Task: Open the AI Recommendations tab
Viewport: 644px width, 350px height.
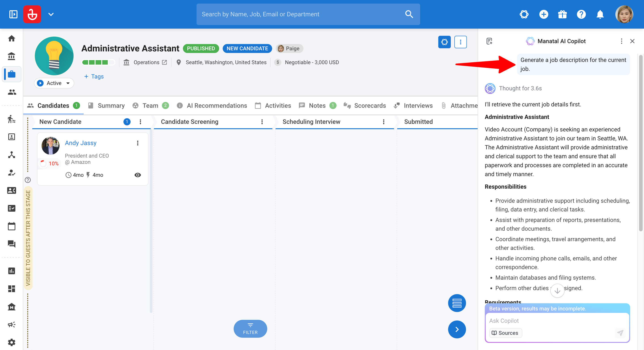Action: (x=212, y=106)
